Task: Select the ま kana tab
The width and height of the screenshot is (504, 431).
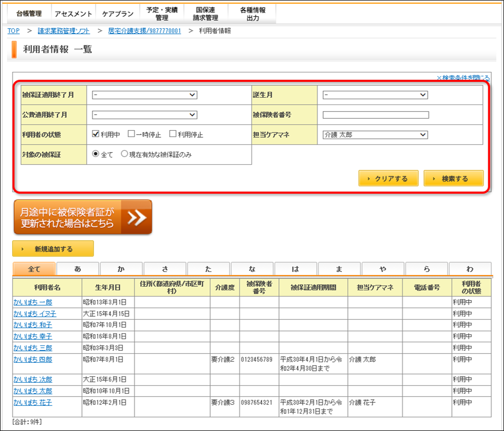Action: [x=339, y=269]
